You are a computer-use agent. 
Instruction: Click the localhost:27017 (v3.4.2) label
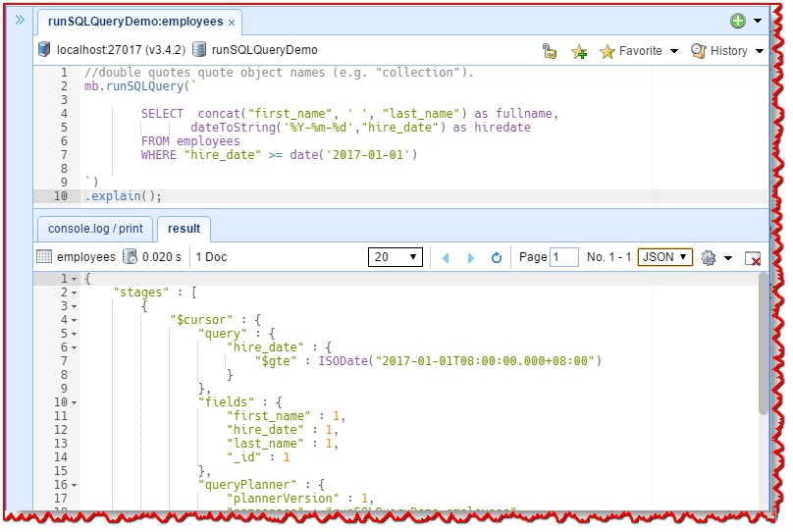tap(121, 50)
